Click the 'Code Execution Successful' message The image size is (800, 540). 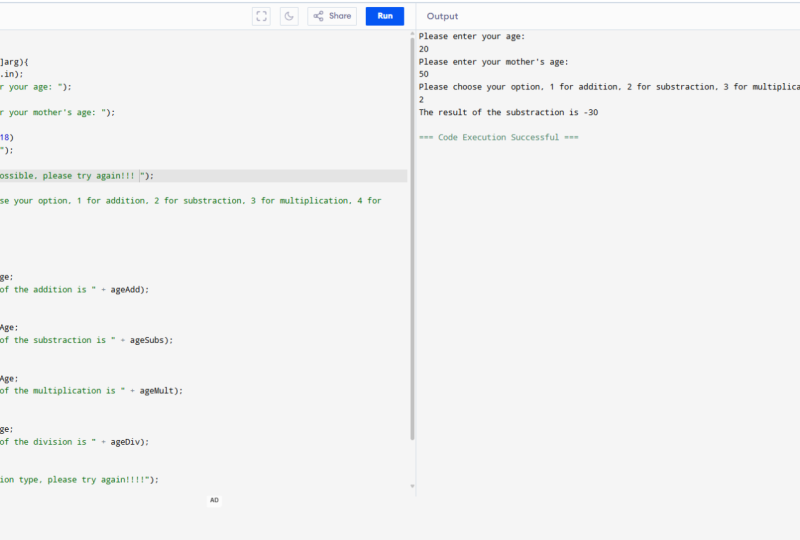point(498,137)
